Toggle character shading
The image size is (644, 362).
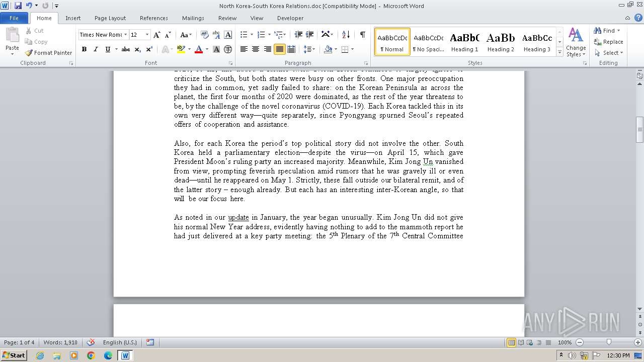coord(216,49)
